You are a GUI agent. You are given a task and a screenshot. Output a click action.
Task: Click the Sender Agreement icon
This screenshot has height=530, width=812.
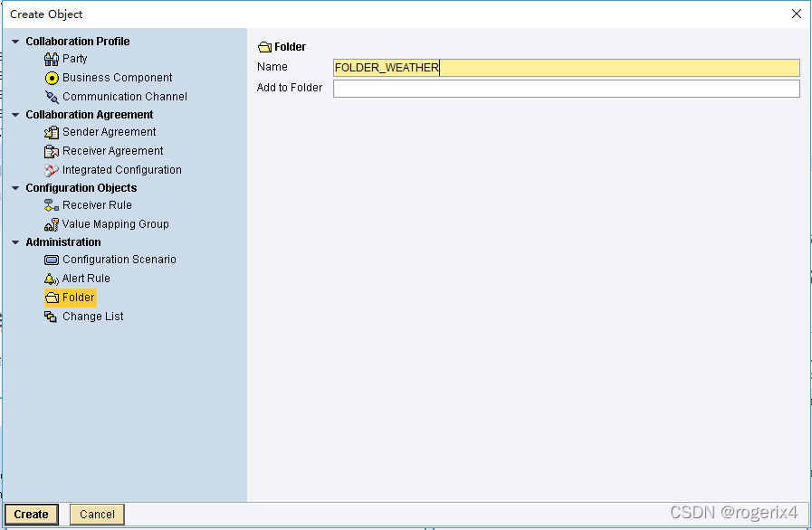tap(52, 132)
